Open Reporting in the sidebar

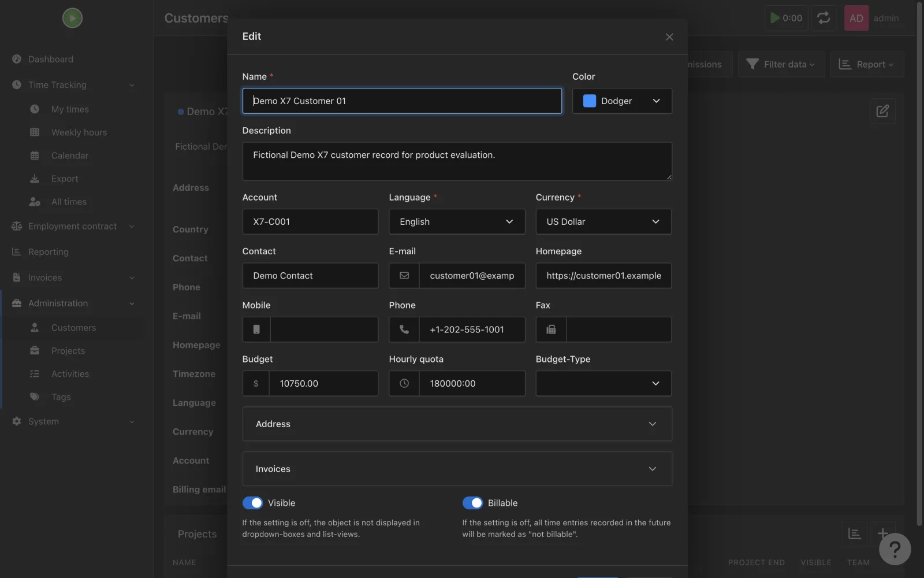49,252
